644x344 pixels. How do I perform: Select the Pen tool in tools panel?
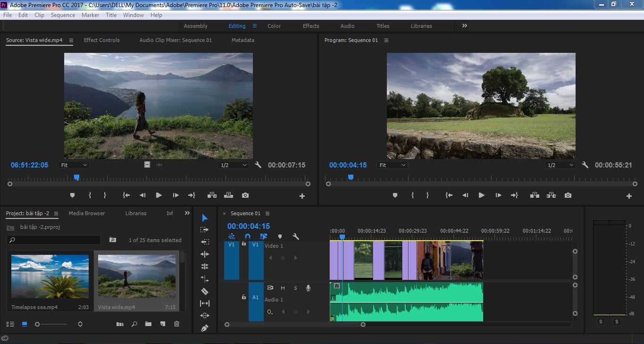[x=205, y=328]
